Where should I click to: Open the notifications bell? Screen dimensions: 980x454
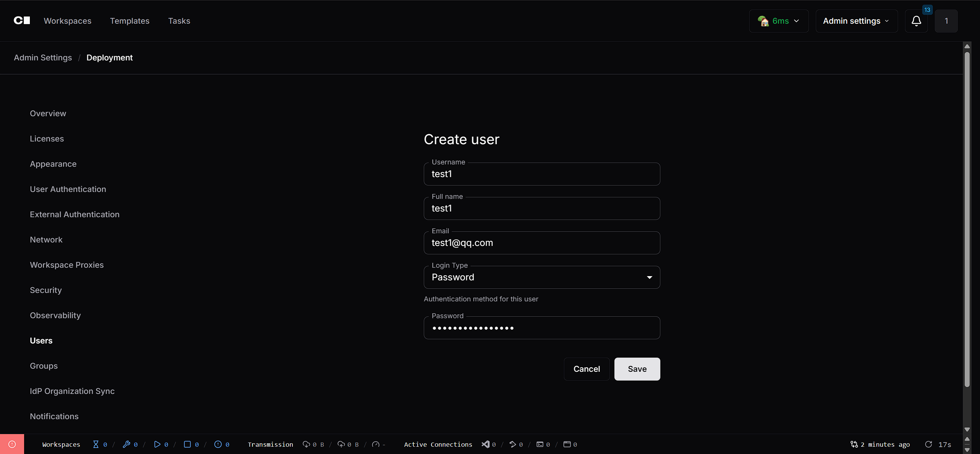point(916,21)
